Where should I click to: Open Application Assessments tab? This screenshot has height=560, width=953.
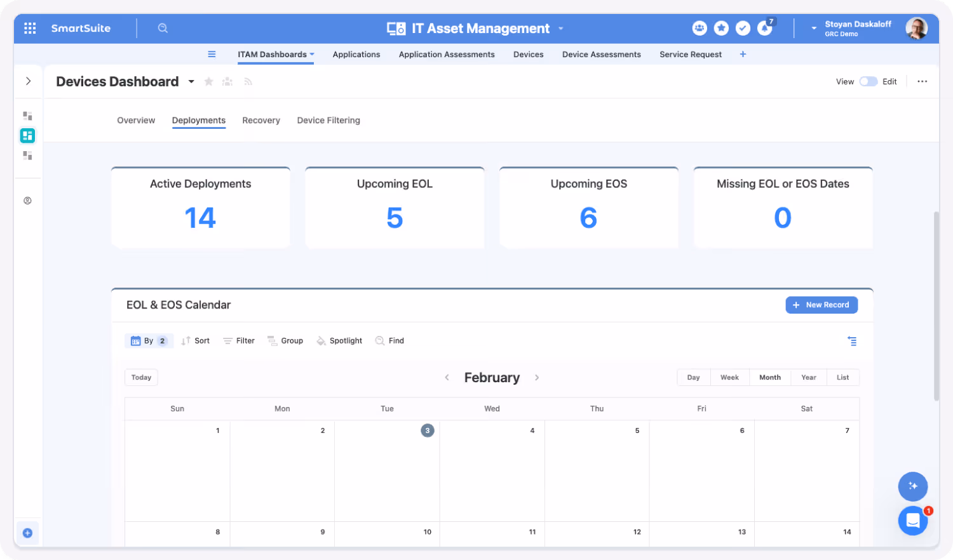tap(447, 55)
